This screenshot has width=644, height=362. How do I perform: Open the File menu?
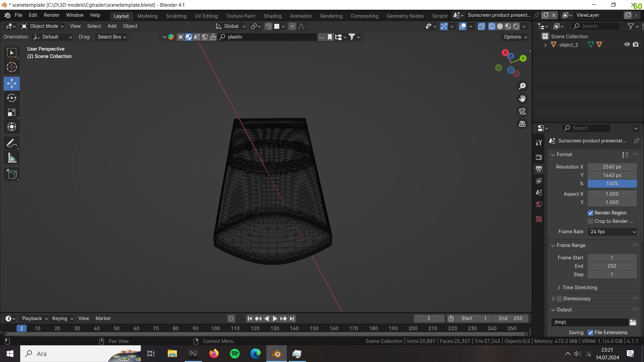point(18,15)
